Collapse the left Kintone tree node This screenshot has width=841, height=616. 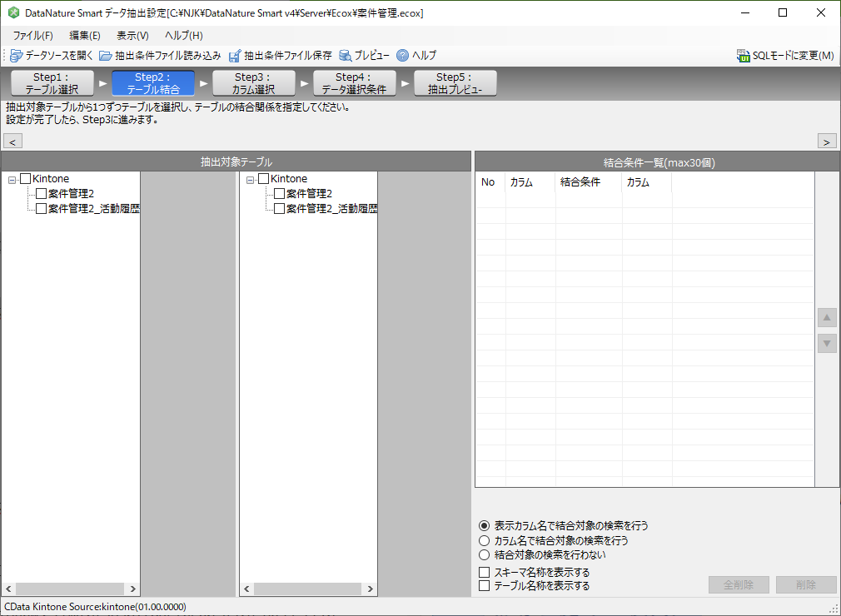tap(12, 180)
